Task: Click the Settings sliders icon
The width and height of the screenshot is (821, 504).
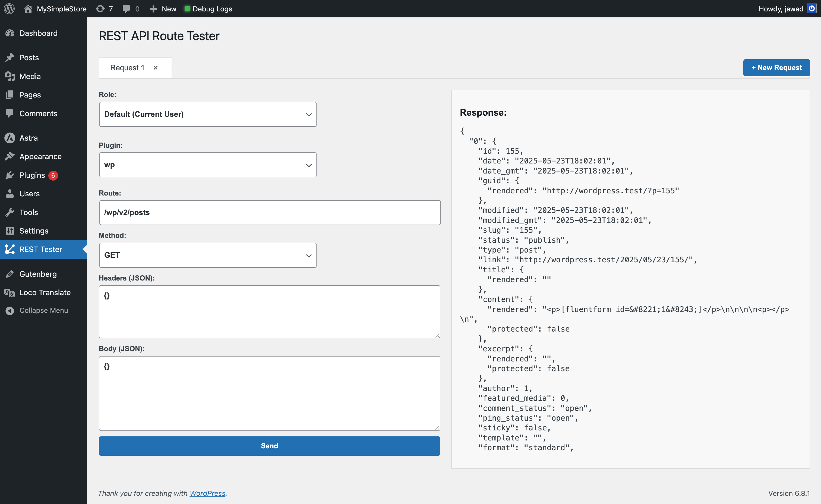Action: coord(10,231)
